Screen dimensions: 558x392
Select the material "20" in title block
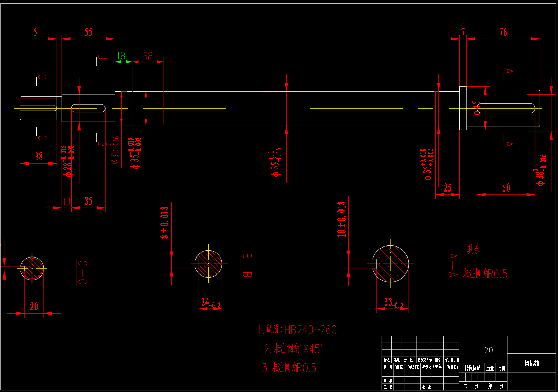click(x=488, y=350)
